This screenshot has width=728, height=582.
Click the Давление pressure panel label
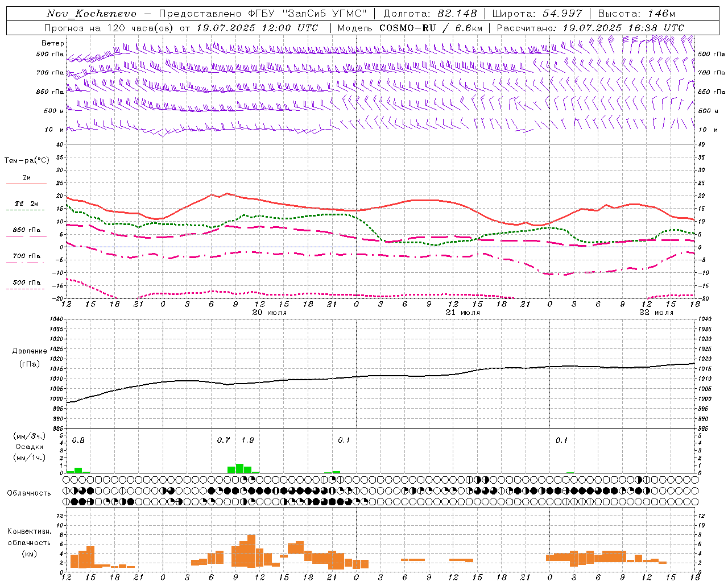tap(30, 351)
